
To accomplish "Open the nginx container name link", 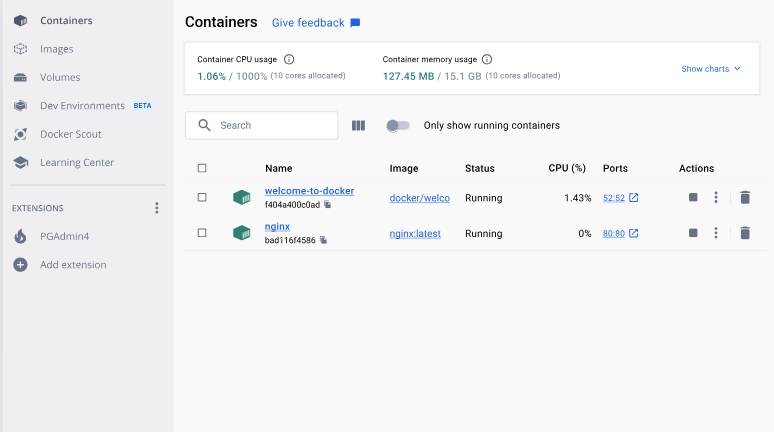I will (277, 226).
